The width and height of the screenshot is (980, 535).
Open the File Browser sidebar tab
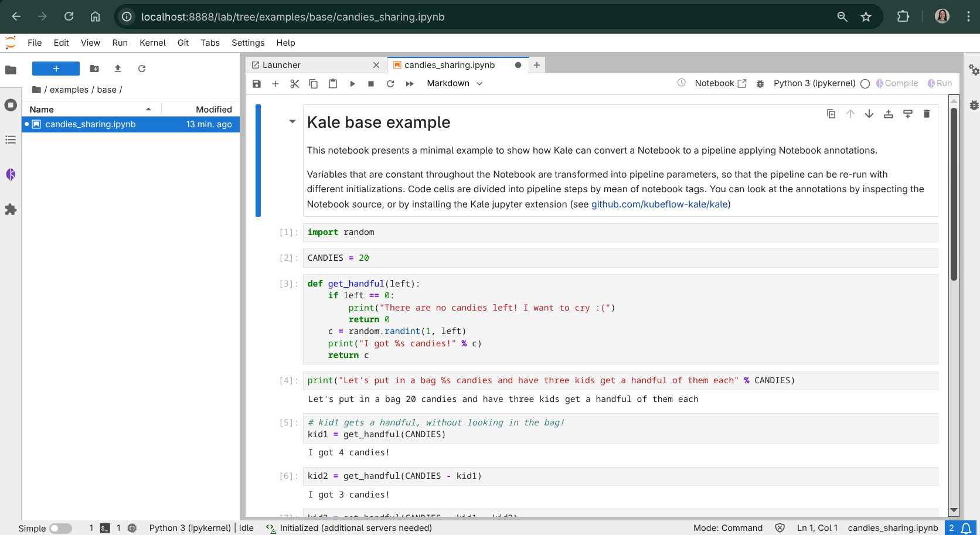[x=11, y=70]
